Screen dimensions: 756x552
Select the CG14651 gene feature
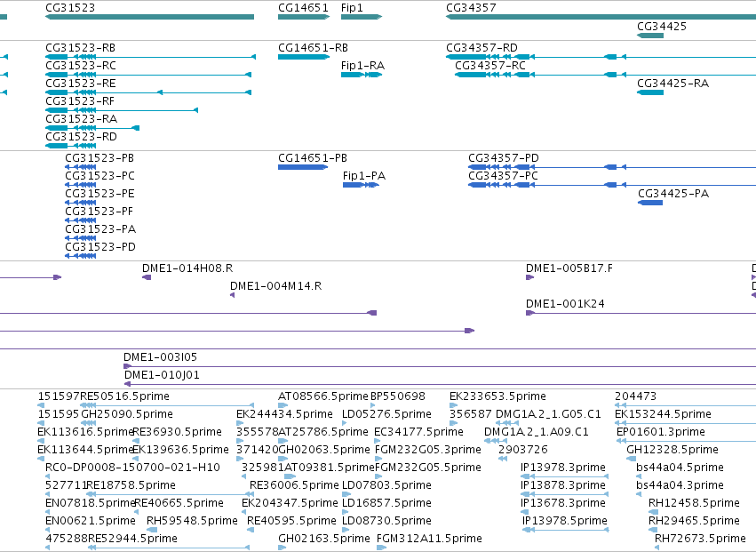(304, 17)
